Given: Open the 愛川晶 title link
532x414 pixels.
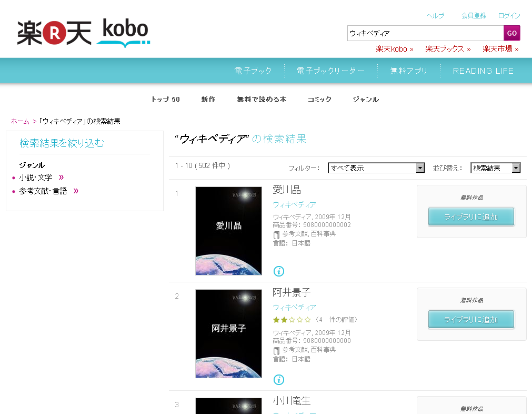Looking at the screenshot, I should coord(287,190).
